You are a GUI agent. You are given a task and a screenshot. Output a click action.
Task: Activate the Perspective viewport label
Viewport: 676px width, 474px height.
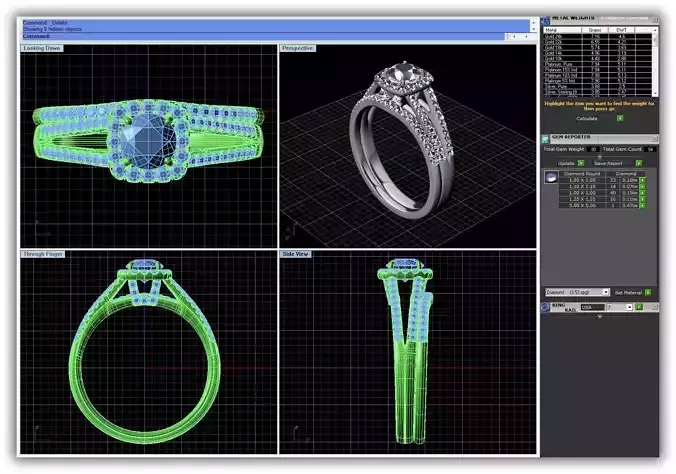tap(297, 48)
